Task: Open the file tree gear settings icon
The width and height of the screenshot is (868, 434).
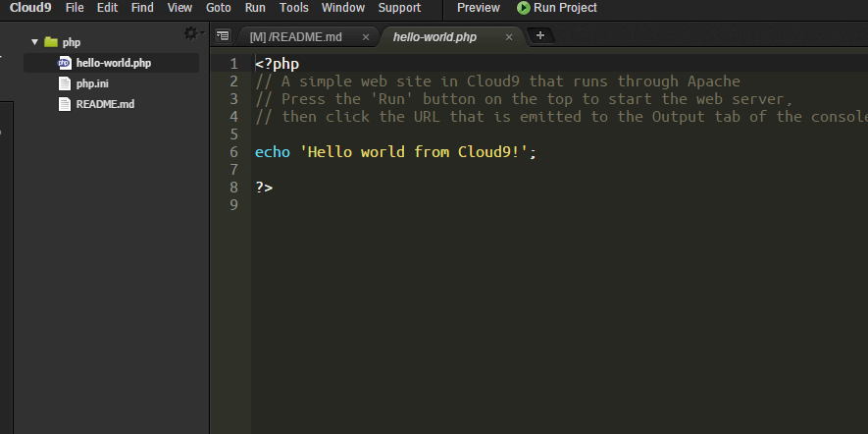Action: pyautogui.click(x=191, y=33)
